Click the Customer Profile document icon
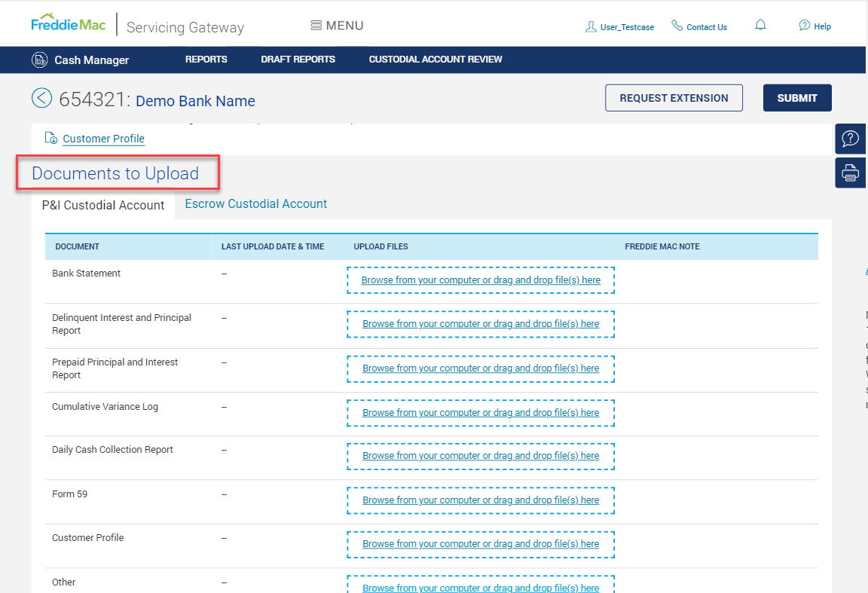This screenshot has height=593, width=868. (50, 138)
